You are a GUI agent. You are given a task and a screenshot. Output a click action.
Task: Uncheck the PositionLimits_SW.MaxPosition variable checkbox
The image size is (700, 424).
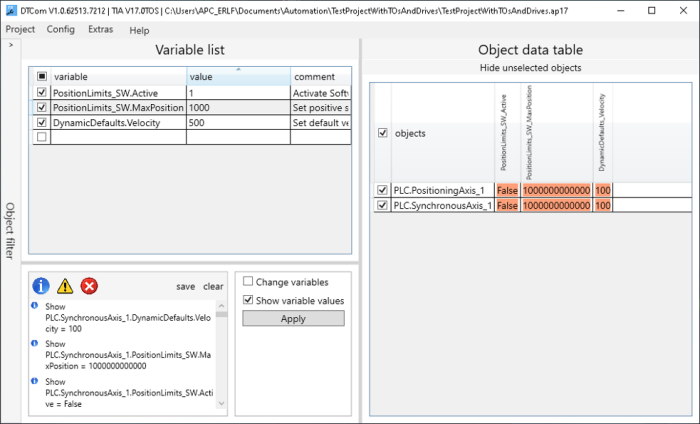(42, 107)
